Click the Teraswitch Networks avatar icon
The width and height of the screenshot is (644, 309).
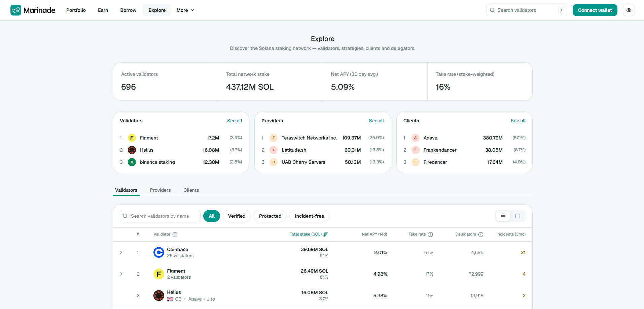(274, 138)
